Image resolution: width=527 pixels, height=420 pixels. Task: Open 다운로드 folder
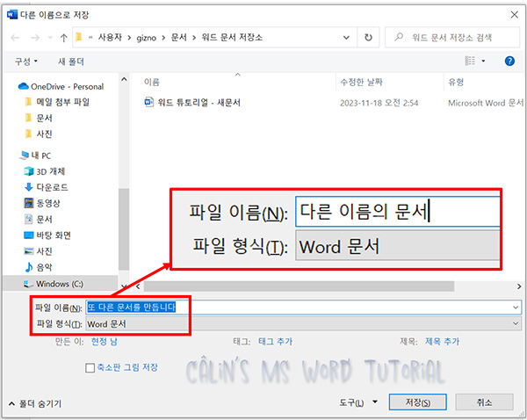[x=46, y=187]
